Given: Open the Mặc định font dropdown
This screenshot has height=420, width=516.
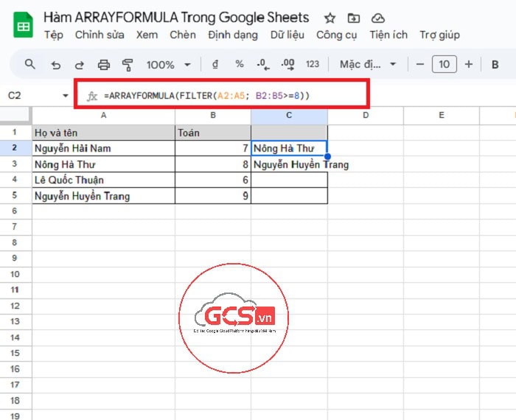Looking at the screenshot, I should click(368, 65).
